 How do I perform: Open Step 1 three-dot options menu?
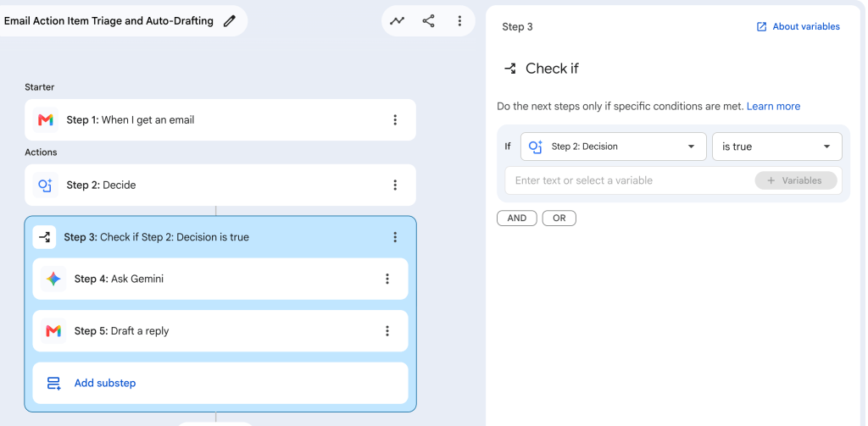[395, 120]
